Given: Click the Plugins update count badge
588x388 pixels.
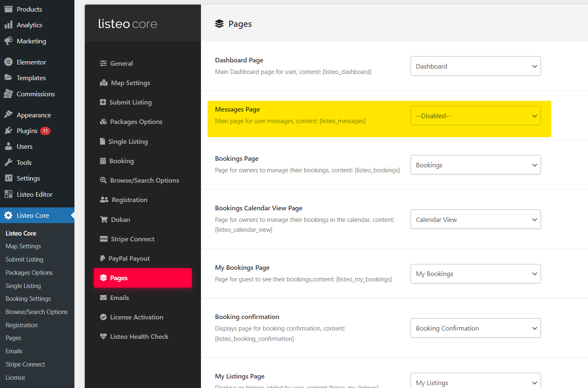Looking at the screenshot, I should pos(45,131).
